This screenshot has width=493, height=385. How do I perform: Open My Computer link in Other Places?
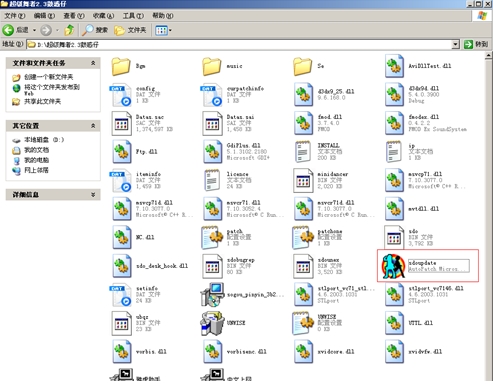[x=36, y=160]
